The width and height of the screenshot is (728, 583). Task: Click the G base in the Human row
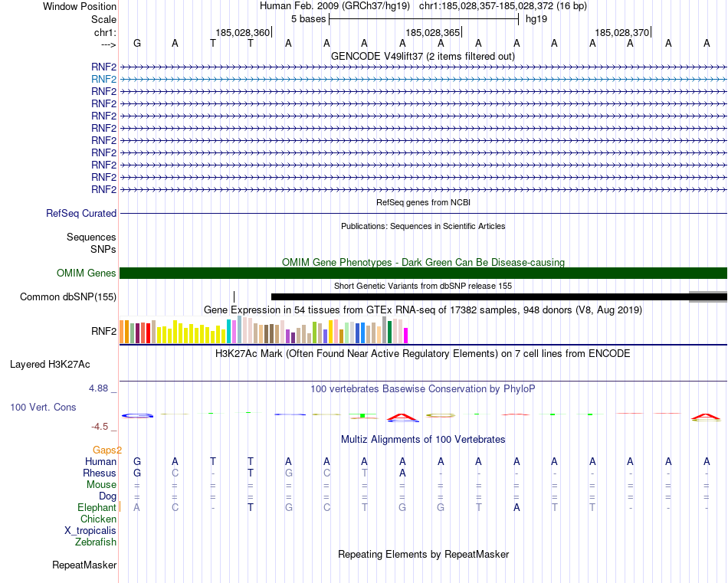pos(137,461)
